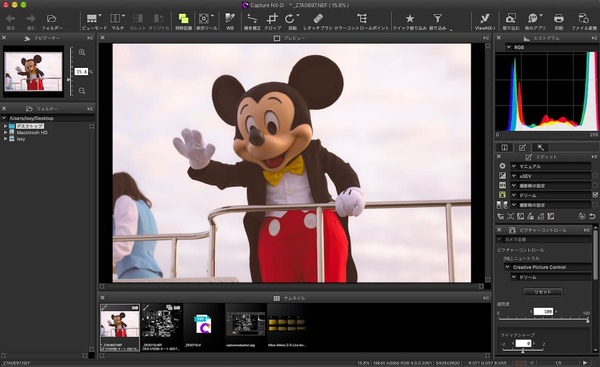This screenshot has width=600, height=367.
Task: Select the Capture NX-D file icon thumbnail
Action: coord(204,328)
